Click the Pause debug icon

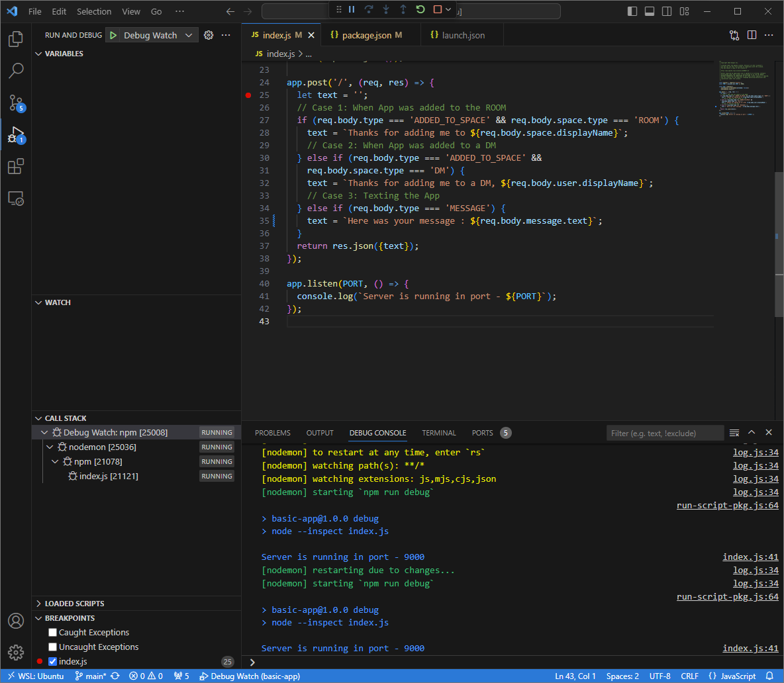tap(351, 10)
